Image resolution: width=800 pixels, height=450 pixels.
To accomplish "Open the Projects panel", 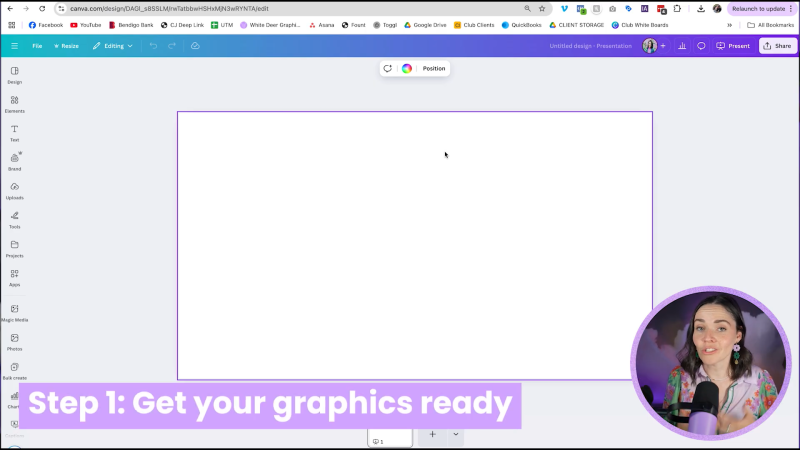I will [14, 249].
